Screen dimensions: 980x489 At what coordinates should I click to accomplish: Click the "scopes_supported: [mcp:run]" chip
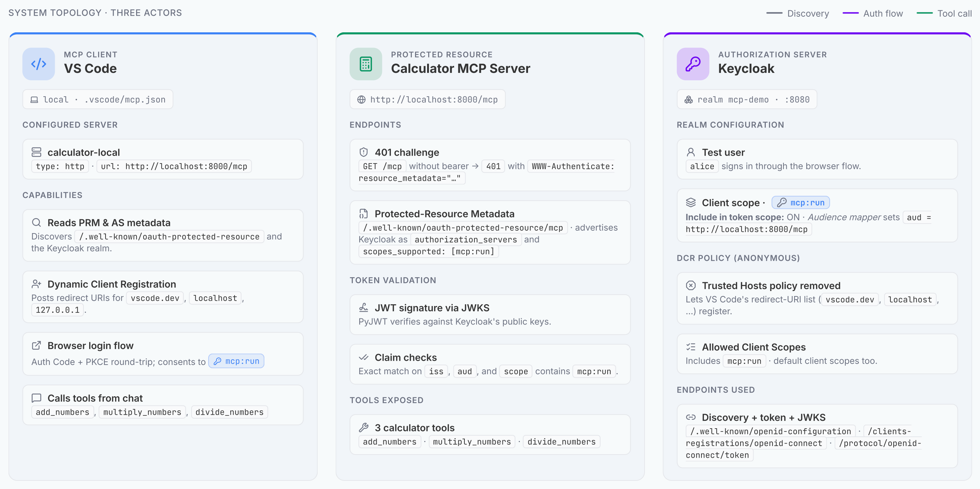click(429, 252)
